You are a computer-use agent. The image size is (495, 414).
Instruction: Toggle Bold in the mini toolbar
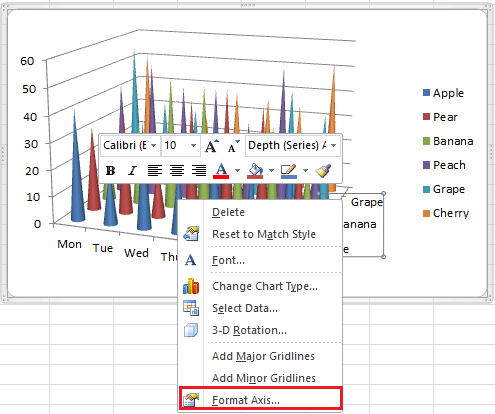(x=110, y=171)
